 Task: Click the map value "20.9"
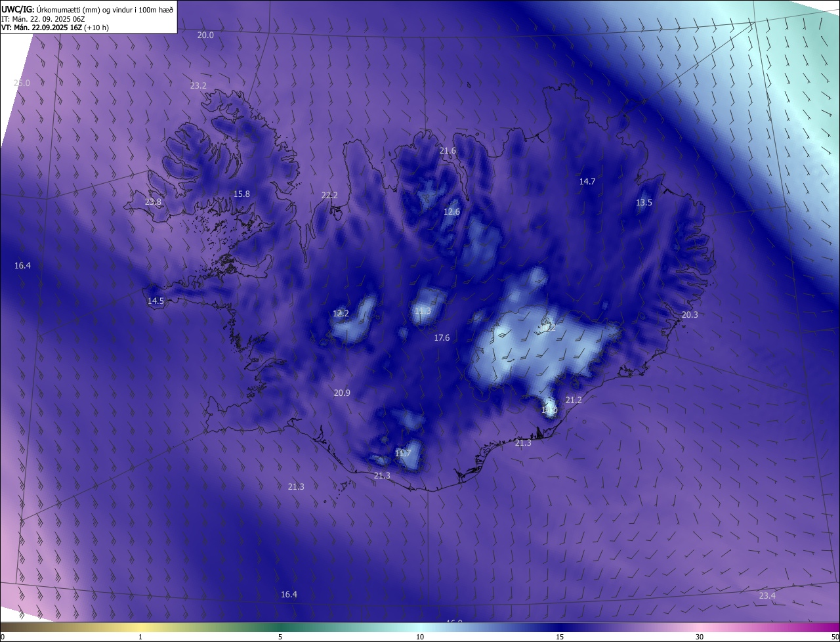tap(342, 393)
